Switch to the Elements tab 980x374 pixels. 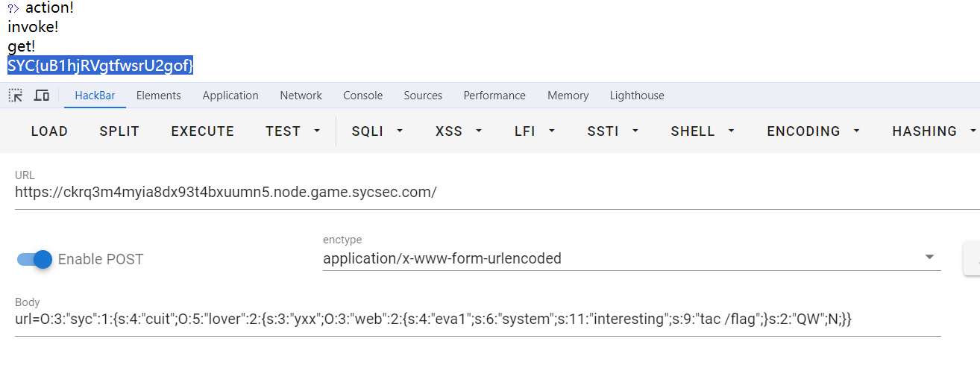[158, 96]
